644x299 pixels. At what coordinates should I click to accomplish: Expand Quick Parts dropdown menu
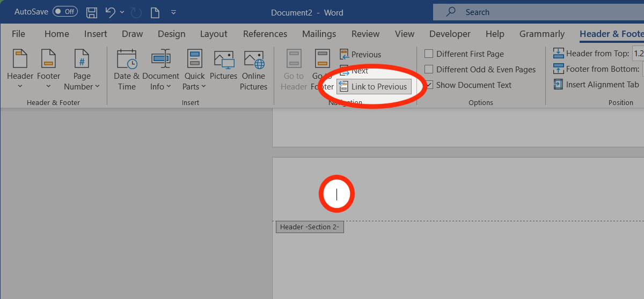coord(194,70)
